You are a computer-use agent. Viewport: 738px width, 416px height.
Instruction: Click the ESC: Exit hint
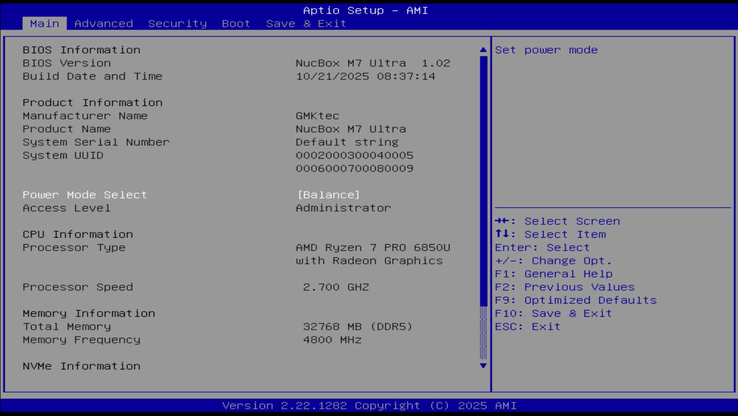tap(527, 326)
